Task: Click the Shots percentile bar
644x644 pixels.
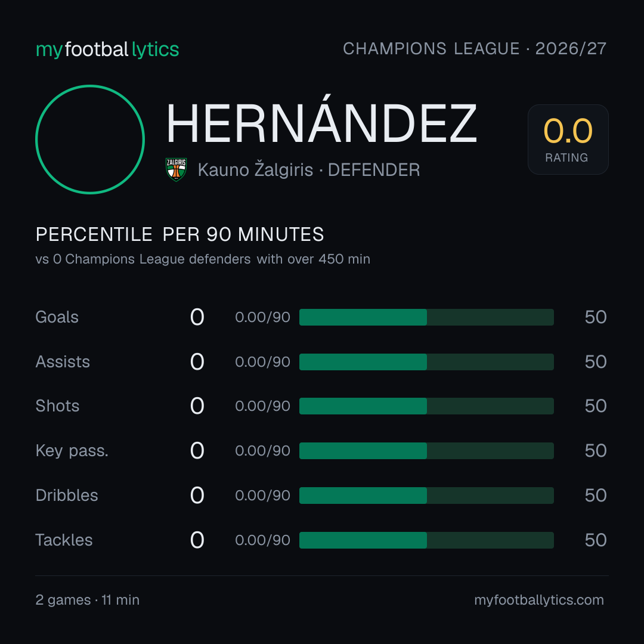Action: (426, 406)
